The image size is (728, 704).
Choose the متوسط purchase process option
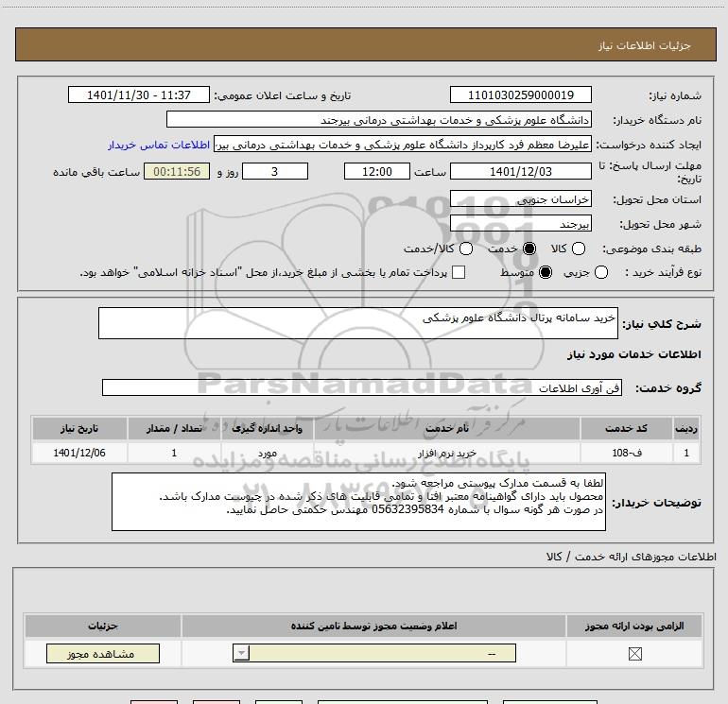546,272
